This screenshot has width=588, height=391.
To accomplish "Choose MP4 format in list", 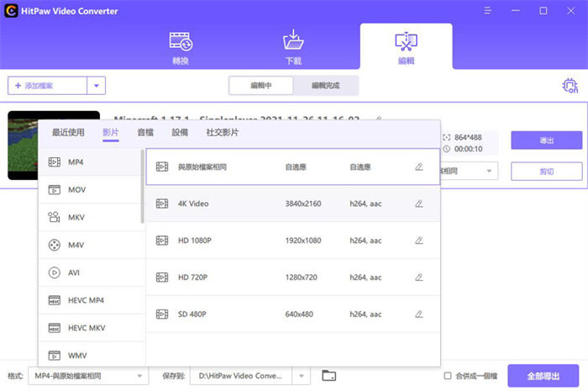I will pos(90,162).
